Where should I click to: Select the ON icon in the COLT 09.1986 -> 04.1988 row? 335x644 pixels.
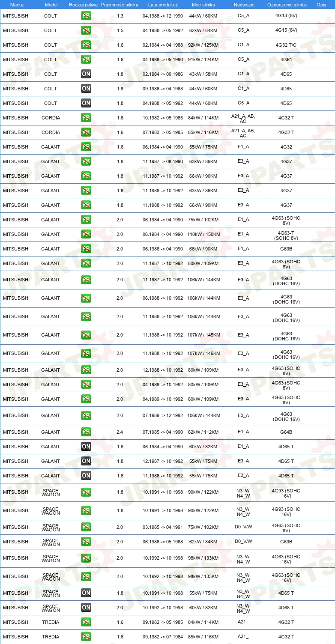pos(86,89)
